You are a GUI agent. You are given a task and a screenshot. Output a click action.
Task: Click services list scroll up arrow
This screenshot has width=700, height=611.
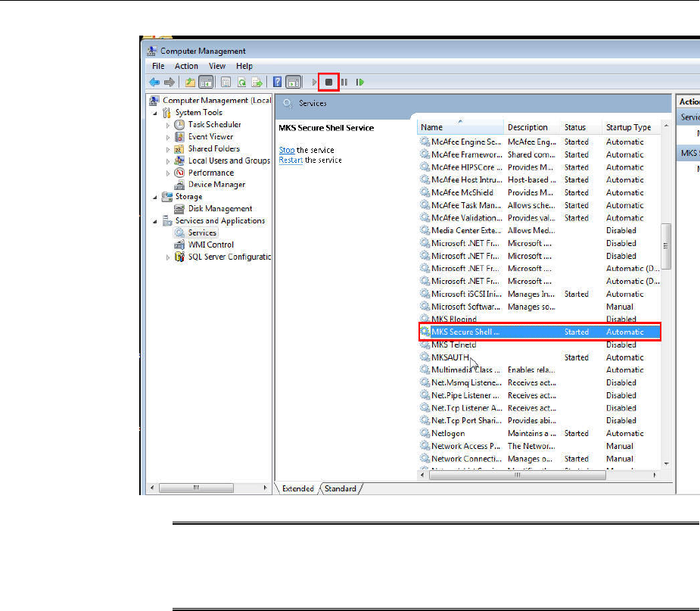[x=666, y=126]
